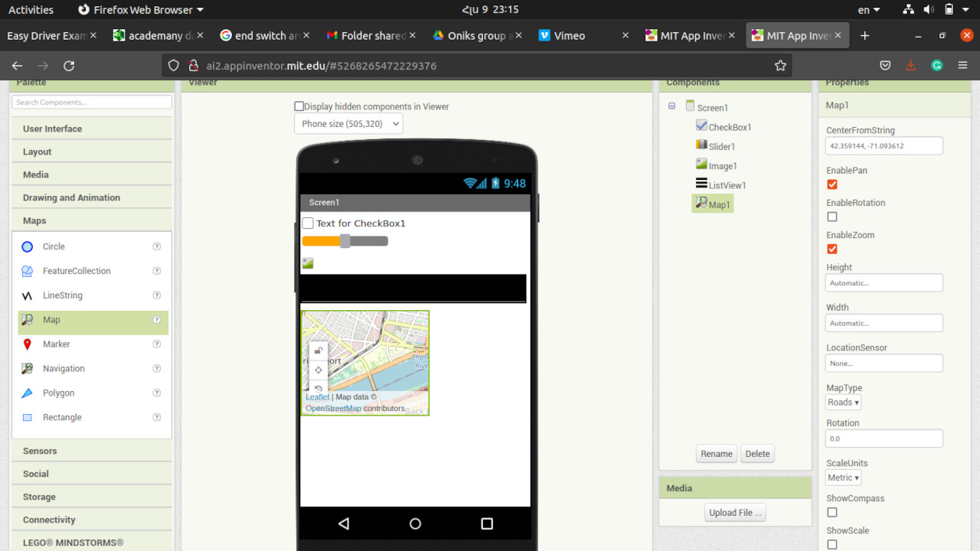This screenshot has width=980, height=551.
Task: Open help for the Polygon component
Action: pyautogui.click(x=157, y=393)
